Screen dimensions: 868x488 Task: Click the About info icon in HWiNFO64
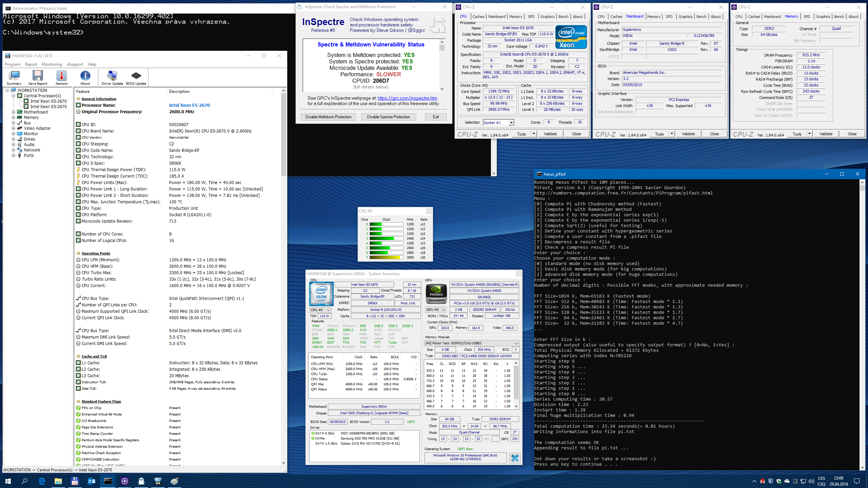(x=85, y=78)
